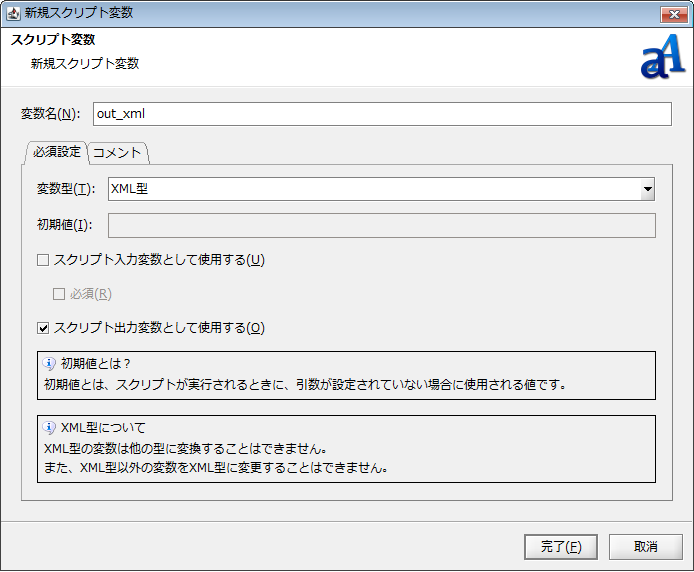Click the 初期値(I): label
This screenshot has height=572, width=694.
[x=65, y=225]
